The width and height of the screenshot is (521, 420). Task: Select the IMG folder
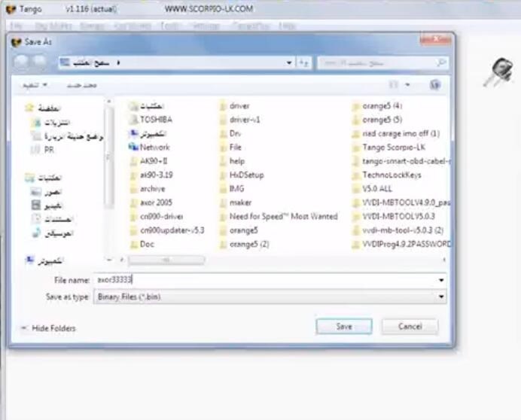pyautogui.click(x=232, y=189)
